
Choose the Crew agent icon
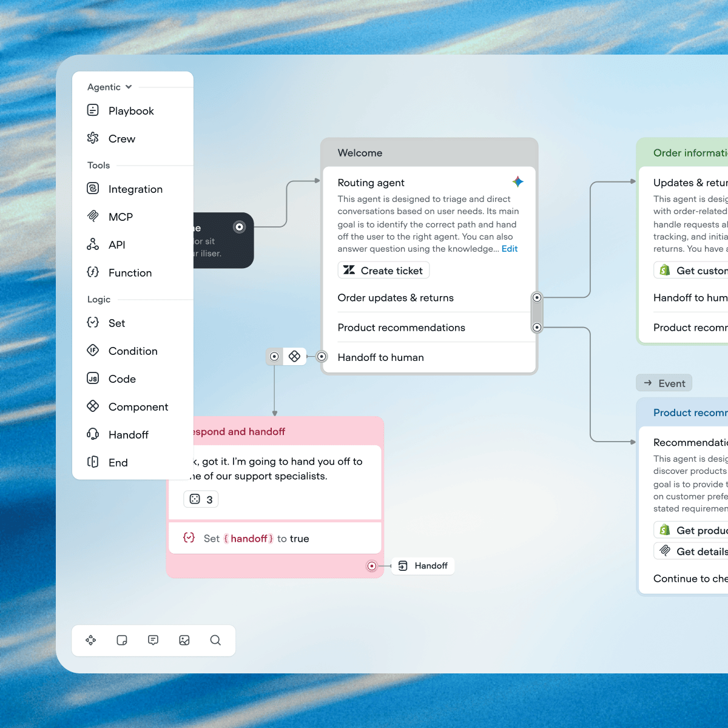click(93, 138)
